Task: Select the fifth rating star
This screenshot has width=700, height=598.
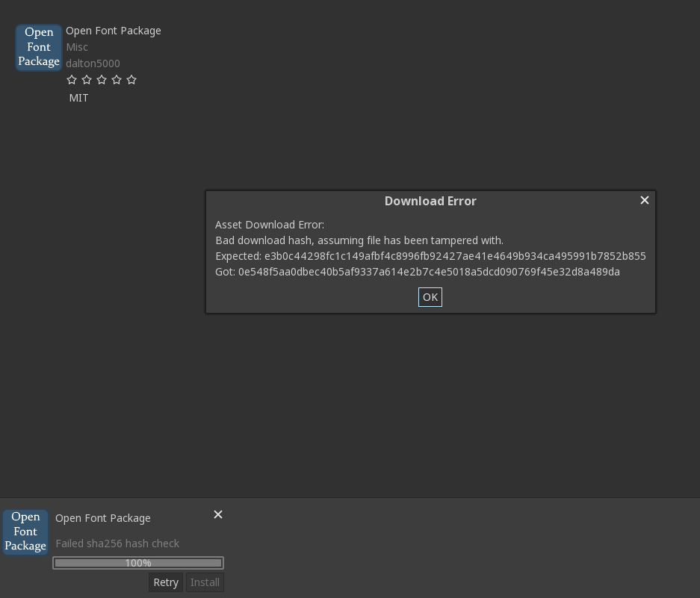Action: [131, 80]
